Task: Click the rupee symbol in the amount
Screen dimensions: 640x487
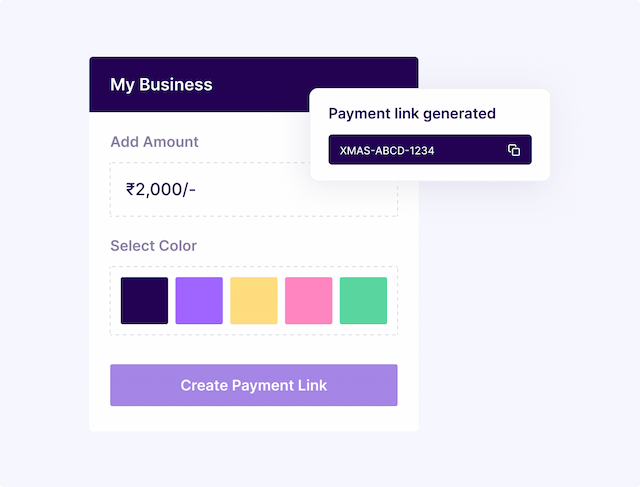Action: [x=131, y=189]
